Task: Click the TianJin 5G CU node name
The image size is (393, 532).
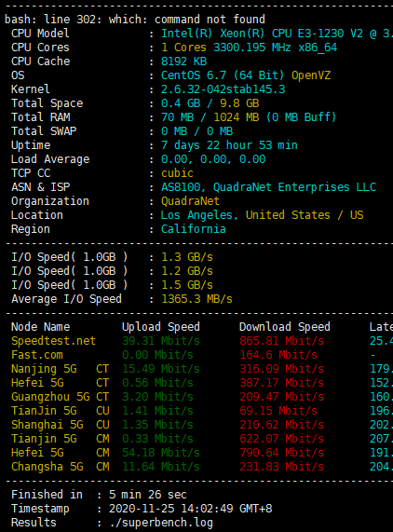Action: click(60, 411)
